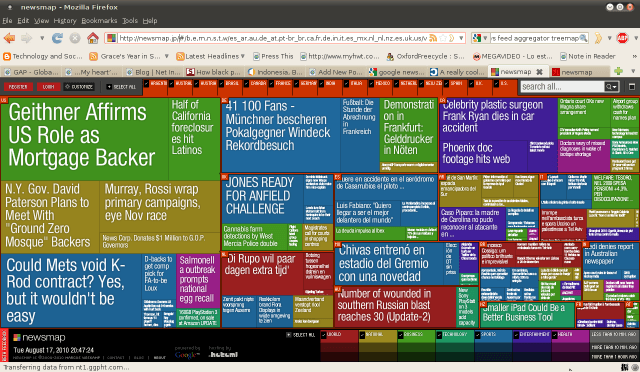Image resolution: width=640 pixels, height=372 pixels.
Task: Show more bookmarks chevron
Action: pyautogui.click(x=634, y=56)
